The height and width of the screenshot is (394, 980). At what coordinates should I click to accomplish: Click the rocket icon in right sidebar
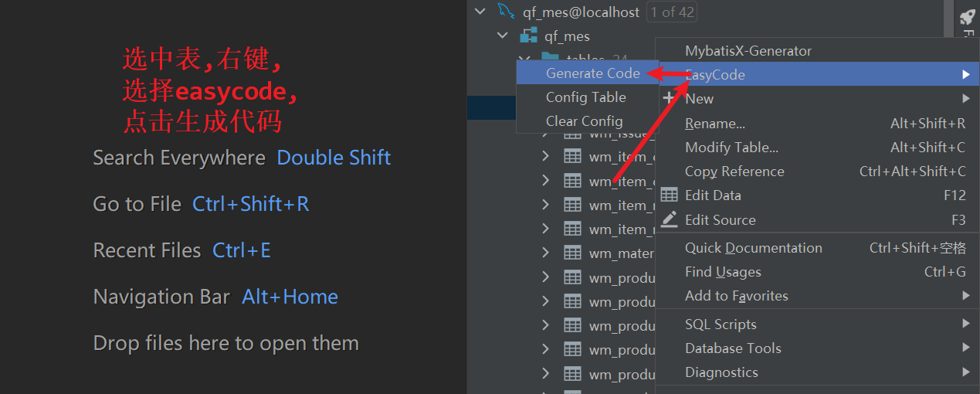pos(966,18)
